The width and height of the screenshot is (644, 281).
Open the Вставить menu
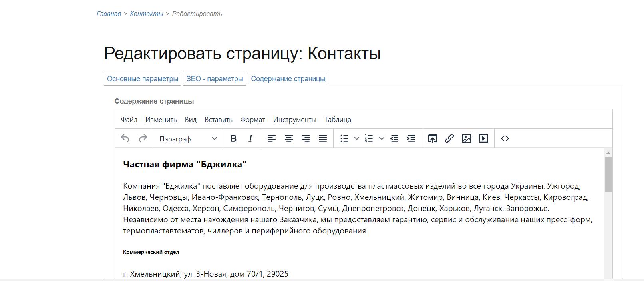(219, 120)
